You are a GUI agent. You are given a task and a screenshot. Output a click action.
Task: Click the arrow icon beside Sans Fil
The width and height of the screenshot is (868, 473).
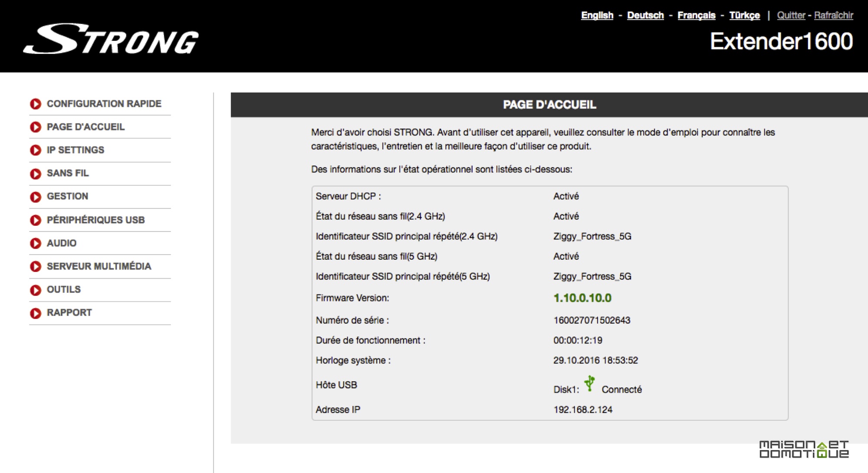tap(36, 174)
